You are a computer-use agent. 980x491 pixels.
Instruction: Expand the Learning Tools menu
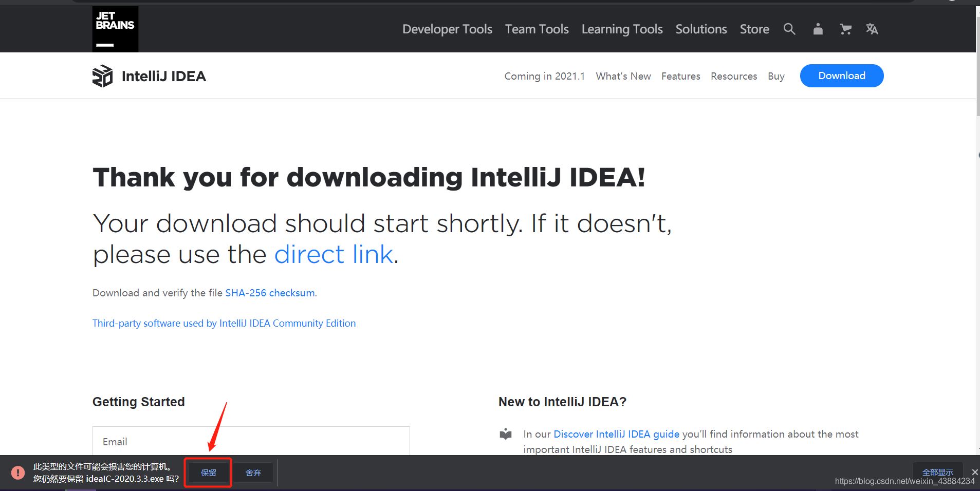pyautogui.click(x=622, y=29)
